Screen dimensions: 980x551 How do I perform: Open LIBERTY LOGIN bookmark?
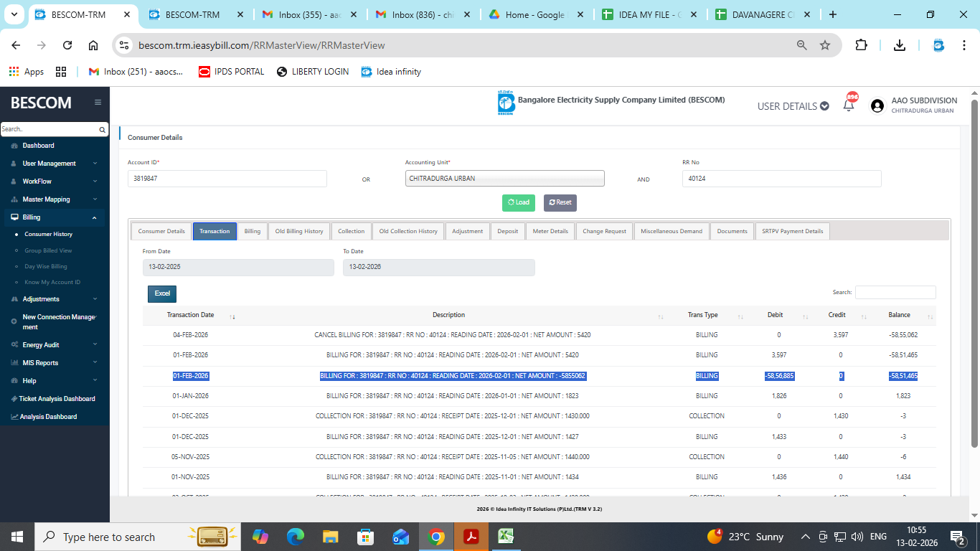313,72
